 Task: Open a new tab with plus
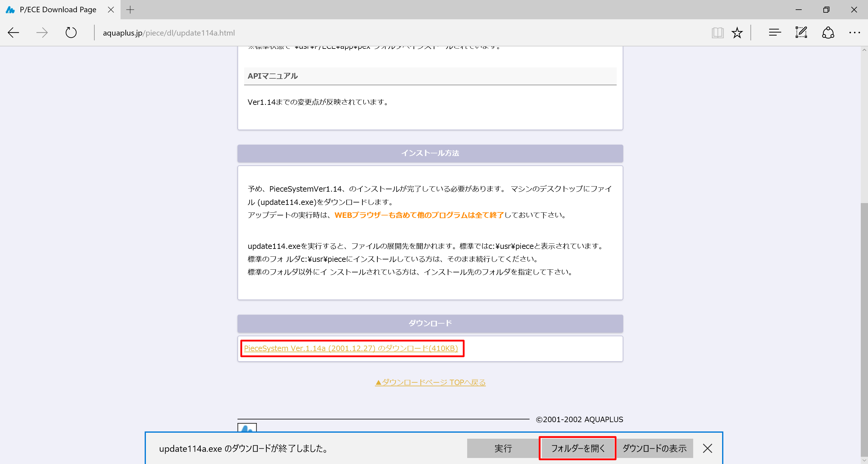(130, 10)
